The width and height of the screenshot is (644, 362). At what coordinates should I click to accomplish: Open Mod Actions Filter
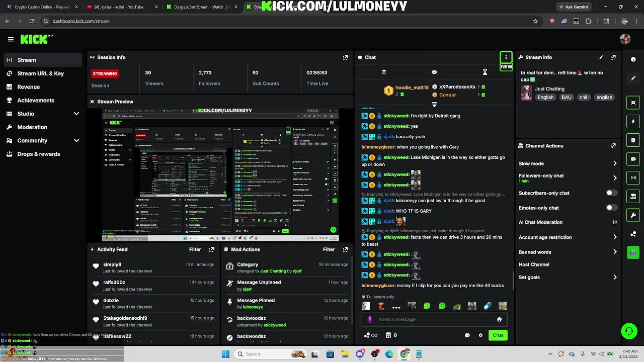click(329, 249)
